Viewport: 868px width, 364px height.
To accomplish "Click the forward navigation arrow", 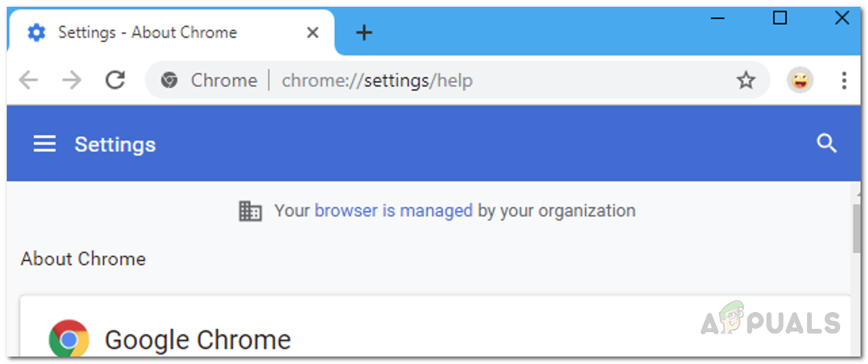I will click(71, 81).
